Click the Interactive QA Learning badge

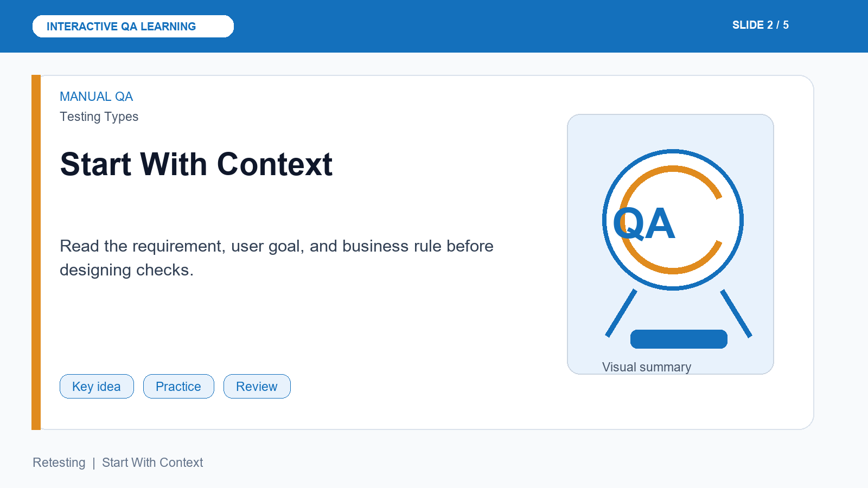tap(133, 26)
